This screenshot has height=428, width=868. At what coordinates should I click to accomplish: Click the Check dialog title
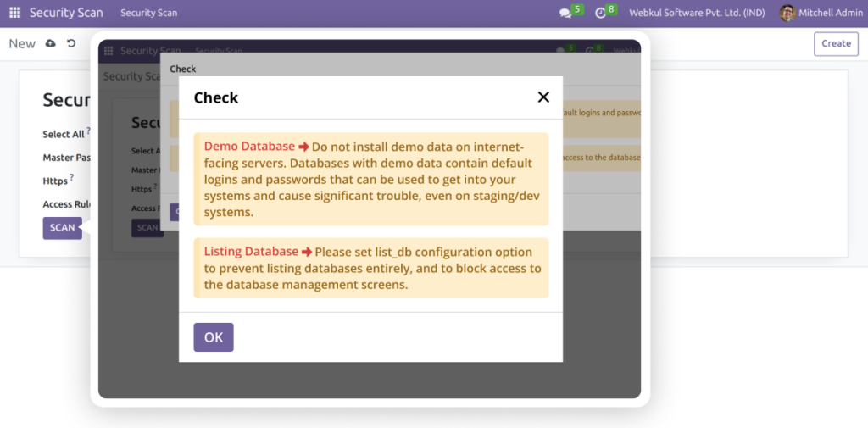[x=216, y=98]
